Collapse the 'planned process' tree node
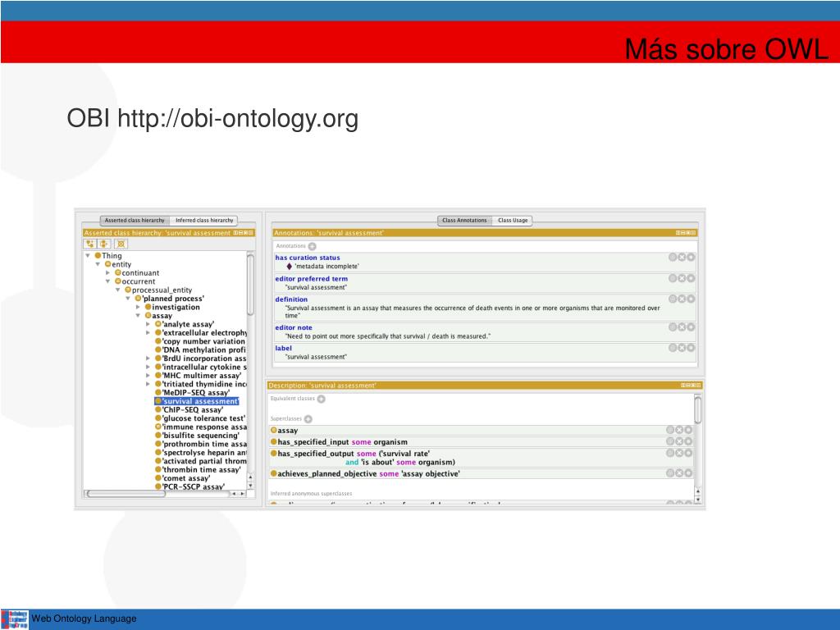840x630 pixels. (128, 299)
